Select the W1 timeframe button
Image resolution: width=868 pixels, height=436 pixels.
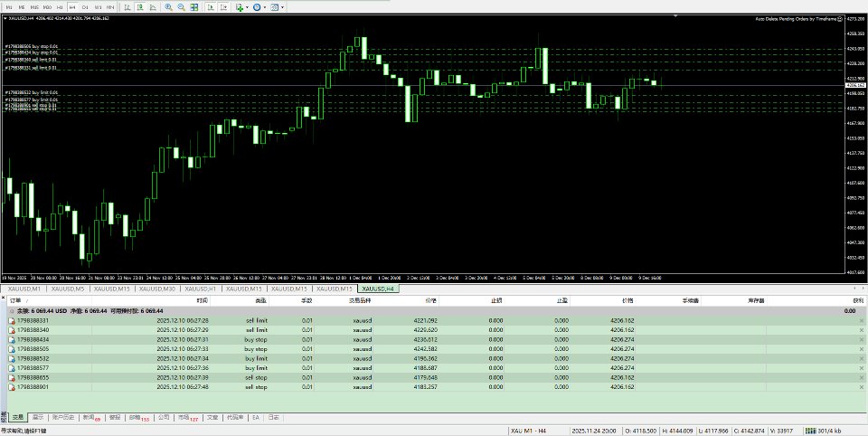click(98, 7)
